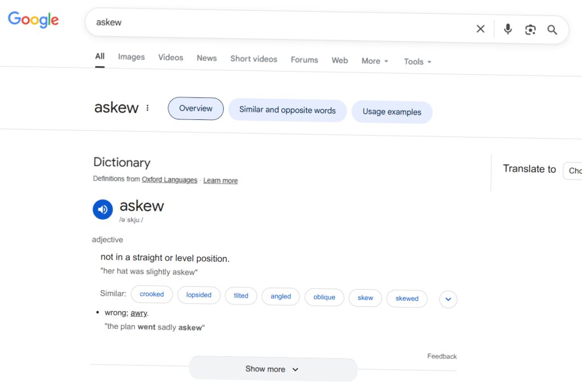Open search by image camera icon

530,30
